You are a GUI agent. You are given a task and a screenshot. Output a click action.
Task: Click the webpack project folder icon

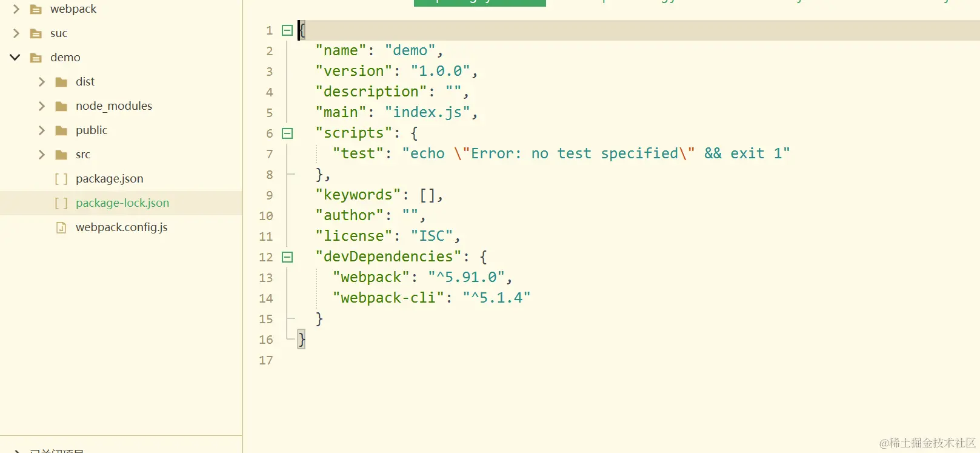(x=36, y=9)
